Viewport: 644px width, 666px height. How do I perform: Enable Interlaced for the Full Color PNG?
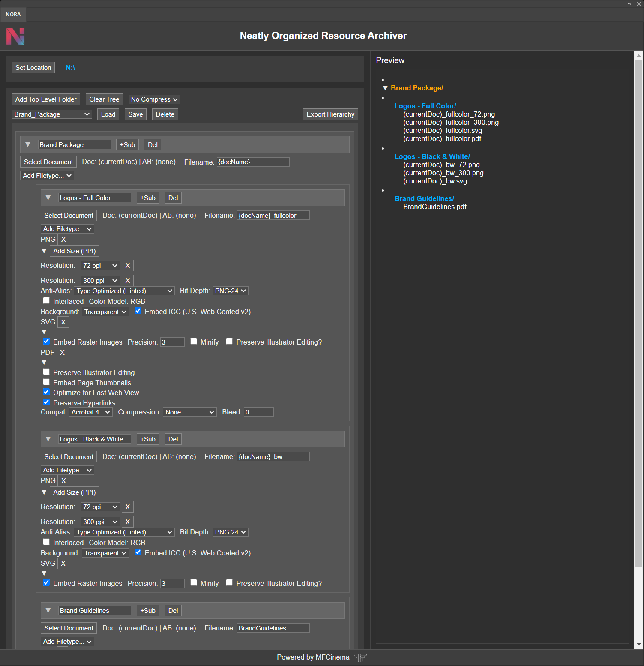click(46, 300)
